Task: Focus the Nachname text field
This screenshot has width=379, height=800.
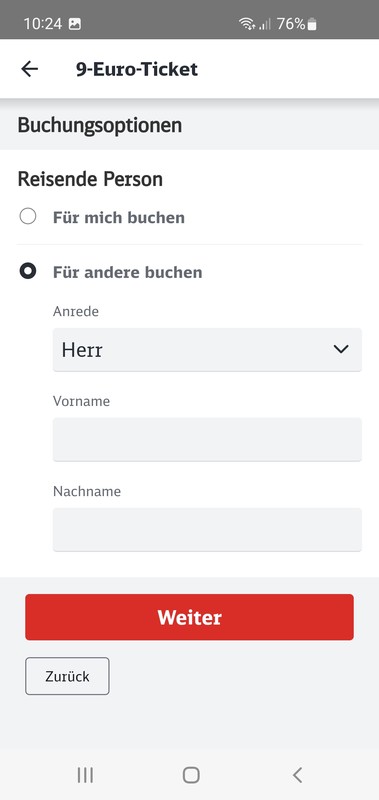Action: pos(207,529)
